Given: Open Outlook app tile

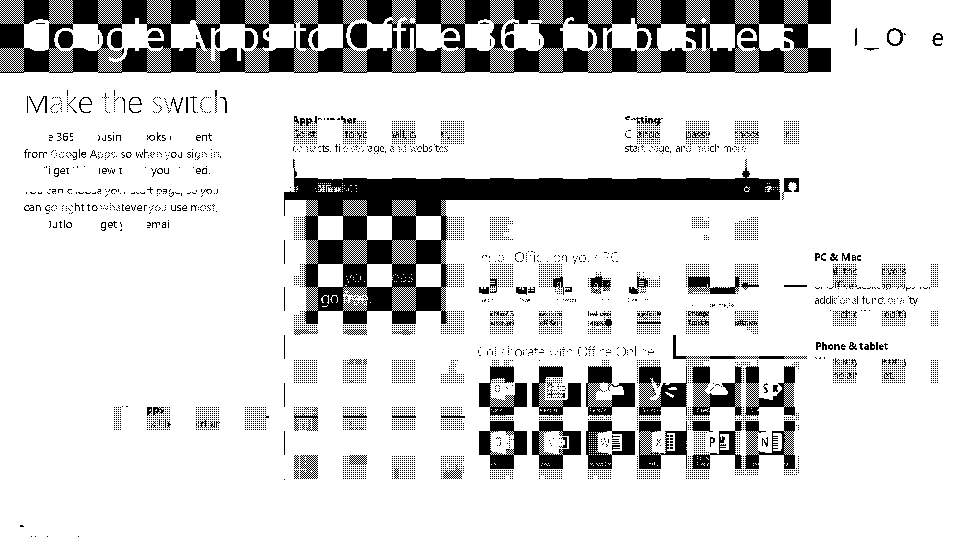Looking at the screenshot, I should (x=503, y=390).
